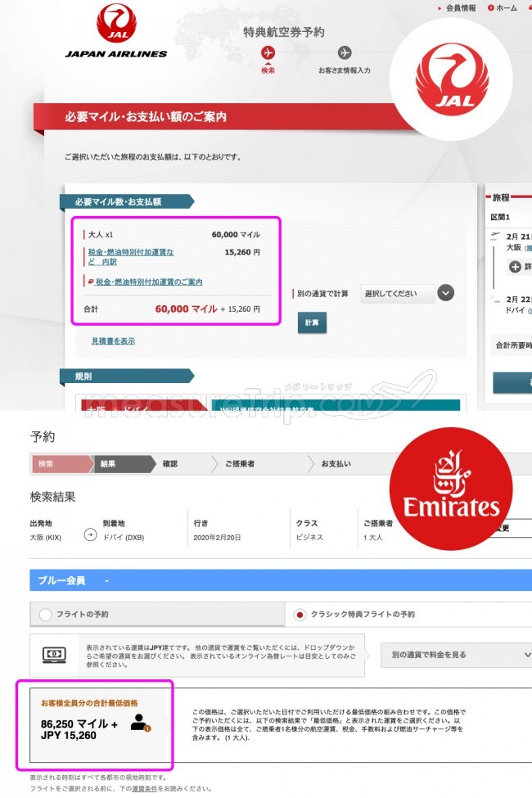This screenshot has height=798, width=532.
Task: Select the お客さま情報入力 airplane step icon
Action: tap(345, 53)
